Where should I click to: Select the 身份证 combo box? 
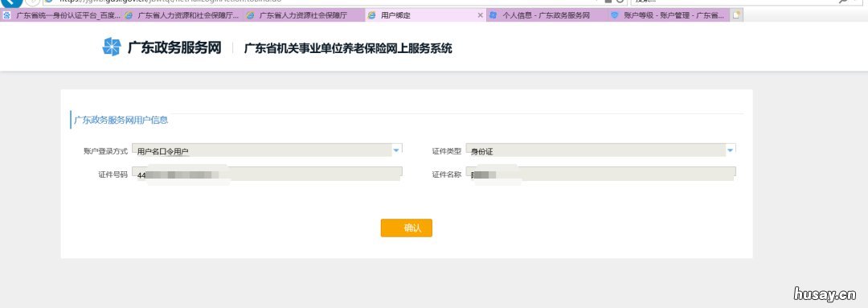(600, 150)
